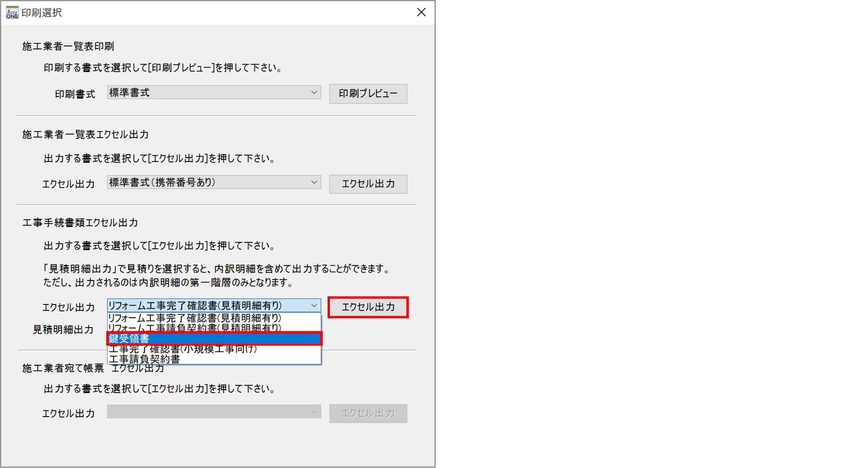The height and width of the screenshot is (468, 868).
Task: Click the greyed-out エクセル出力 button at bottom
Action: click(x=368, y=414)
